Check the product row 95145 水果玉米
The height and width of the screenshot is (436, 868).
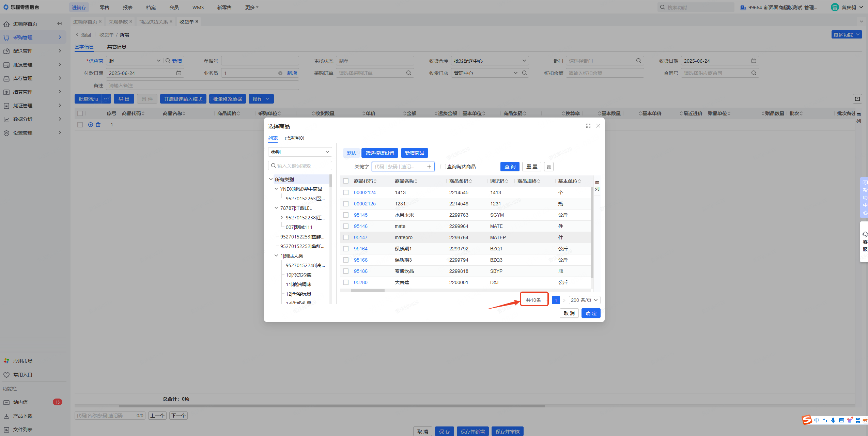click(x=346, y=215)
